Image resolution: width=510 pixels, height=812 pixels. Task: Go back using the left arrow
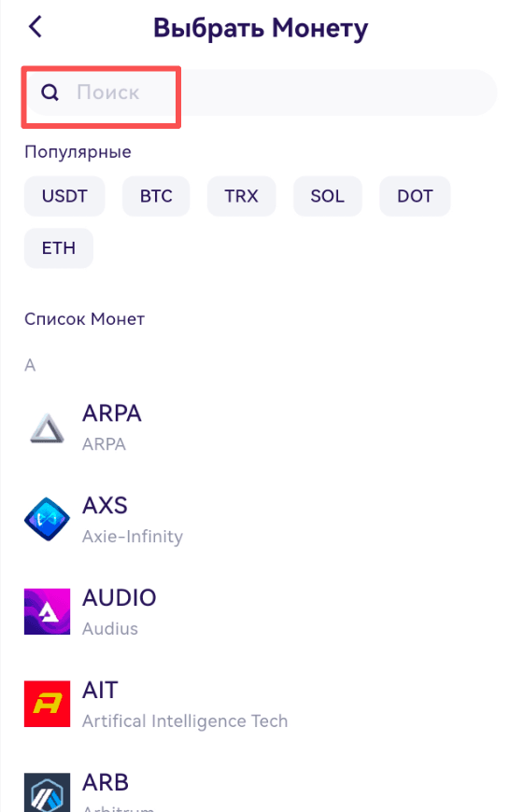pos(35,26)
